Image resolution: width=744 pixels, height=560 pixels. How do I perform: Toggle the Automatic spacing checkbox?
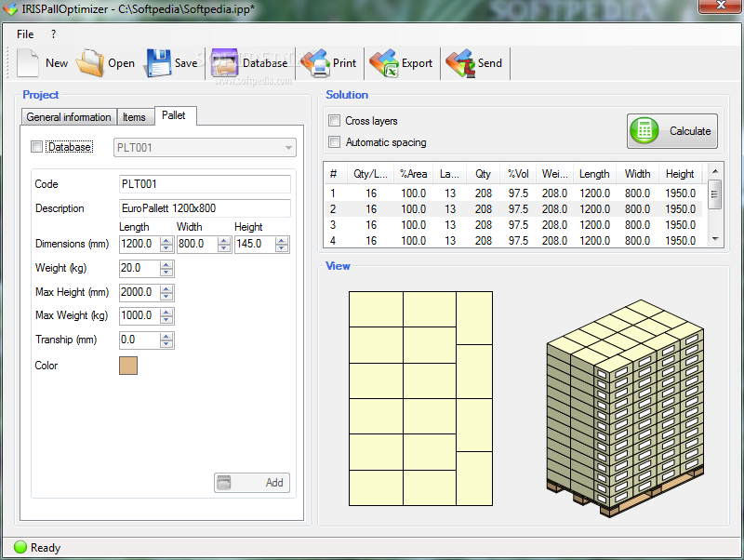[335, 142]
